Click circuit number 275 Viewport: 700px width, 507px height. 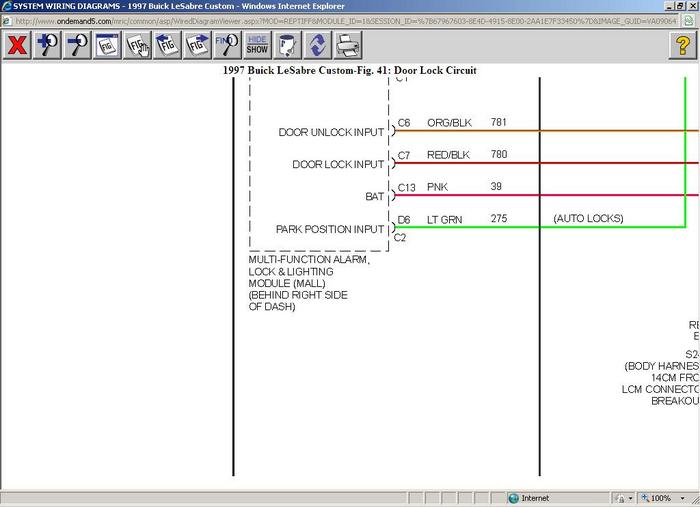coord(499,218)
